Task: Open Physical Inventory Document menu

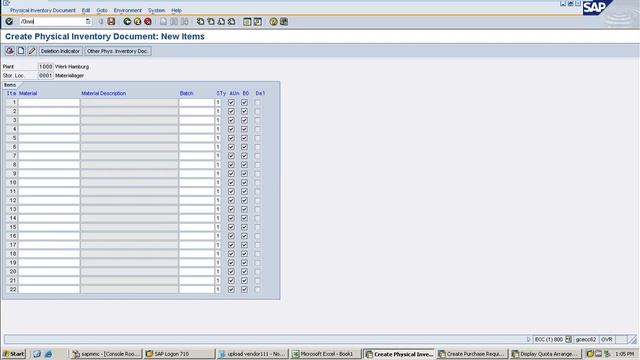Action: 43,10
